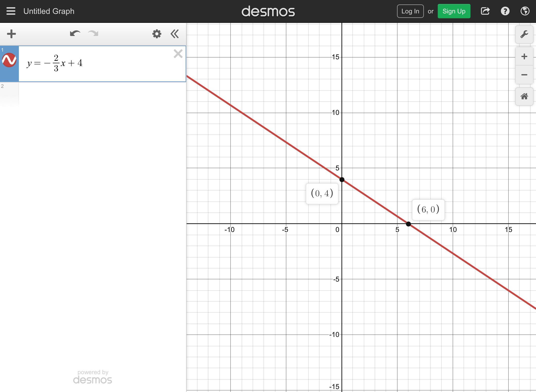This screenshot has width=536, height=392.
Task: Click the Untitled Graph title
Action: click(49, 11)
